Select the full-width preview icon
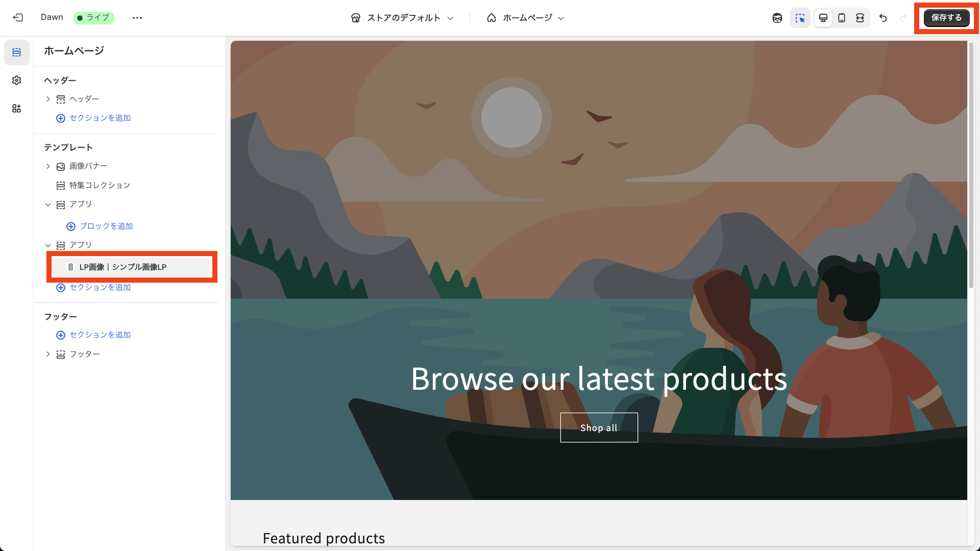Viewport: 980px width, 551px height. tap(861, 17)
